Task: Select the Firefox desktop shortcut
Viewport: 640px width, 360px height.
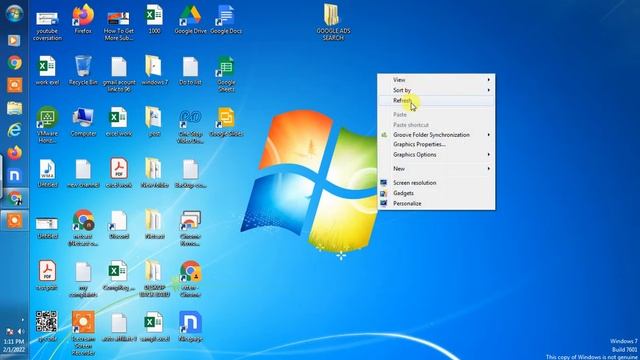Action: tap(83, 20)
